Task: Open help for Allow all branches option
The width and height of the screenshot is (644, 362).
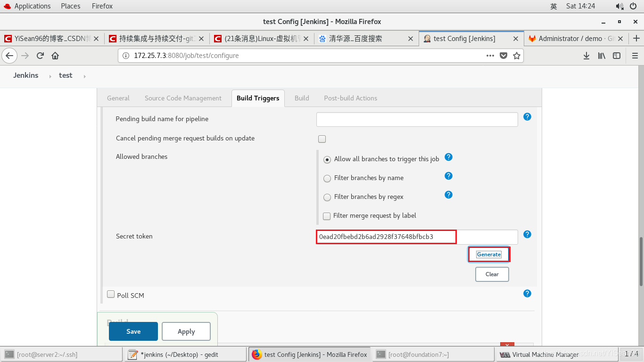Action: point(449,157)
